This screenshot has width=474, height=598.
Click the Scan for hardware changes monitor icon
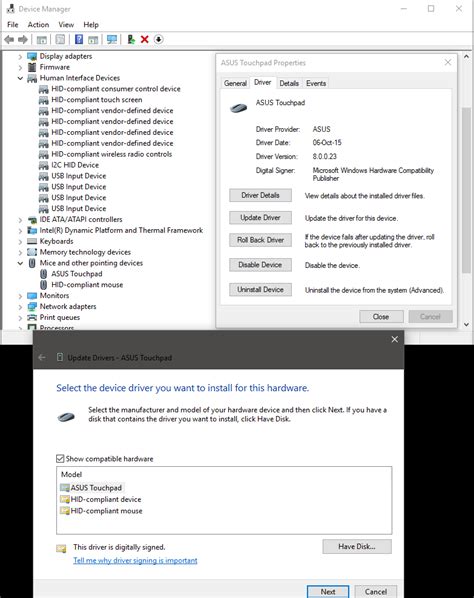pyautogui.click(x=112, y=39)
